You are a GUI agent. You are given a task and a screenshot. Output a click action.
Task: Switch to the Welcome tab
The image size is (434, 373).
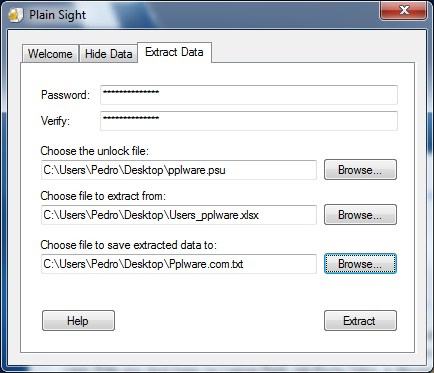50,54
